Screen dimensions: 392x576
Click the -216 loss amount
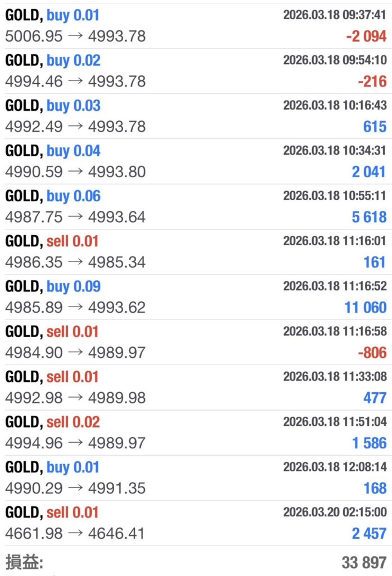372,82
